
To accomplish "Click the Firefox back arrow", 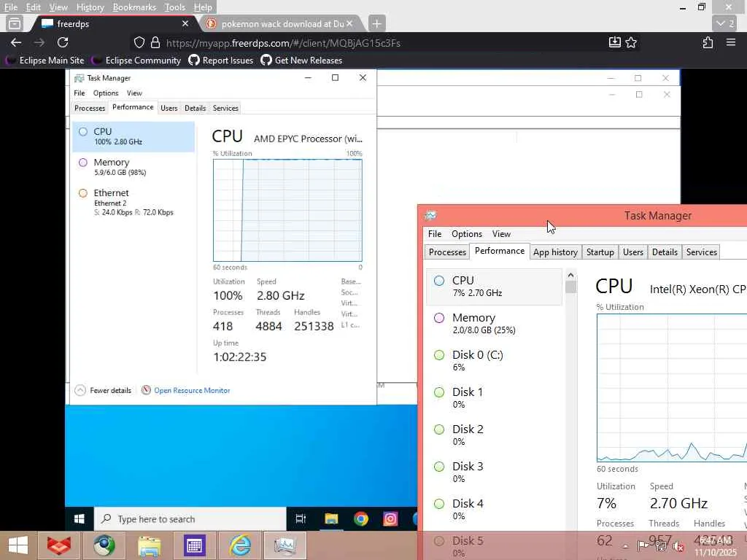I will click(x=16, y=43).
